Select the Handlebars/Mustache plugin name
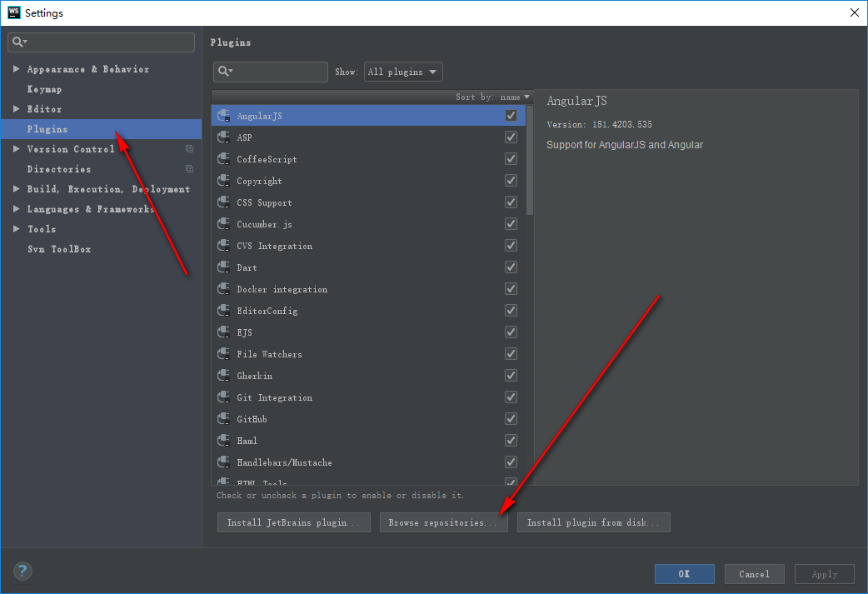The height and width of the screenshot is (594, 868). [285, 462]
